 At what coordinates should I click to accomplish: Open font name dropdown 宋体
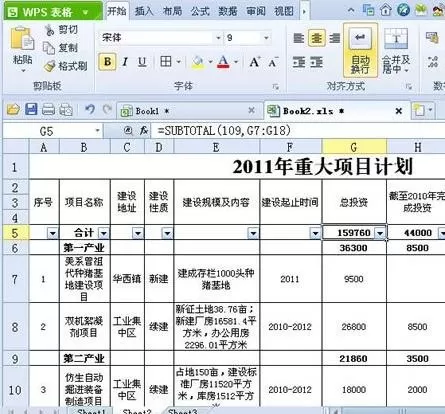218,38
